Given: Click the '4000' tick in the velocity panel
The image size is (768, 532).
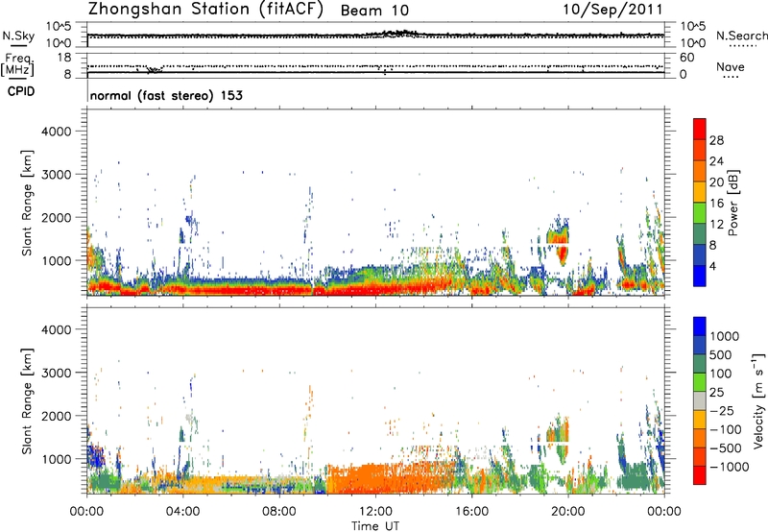Looking at the screenshot, I should pyautogui.click(x=57, y=329).
